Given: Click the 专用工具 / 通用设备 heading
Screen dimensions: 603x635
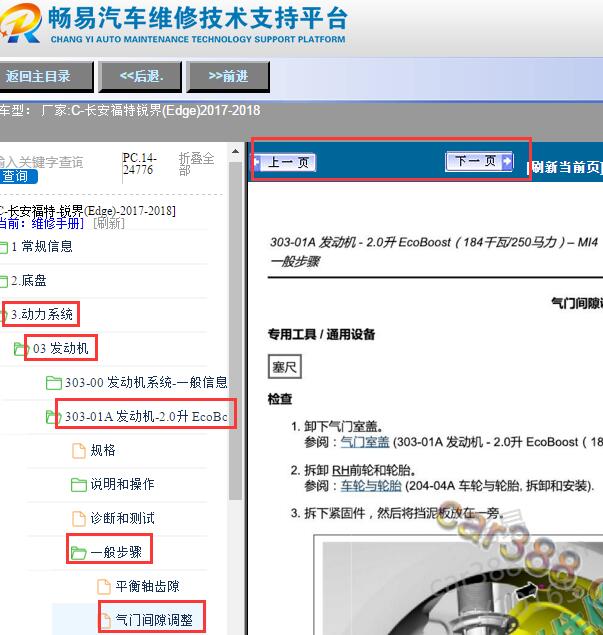Looking at the screenshot, I should (x=321, y=335).
